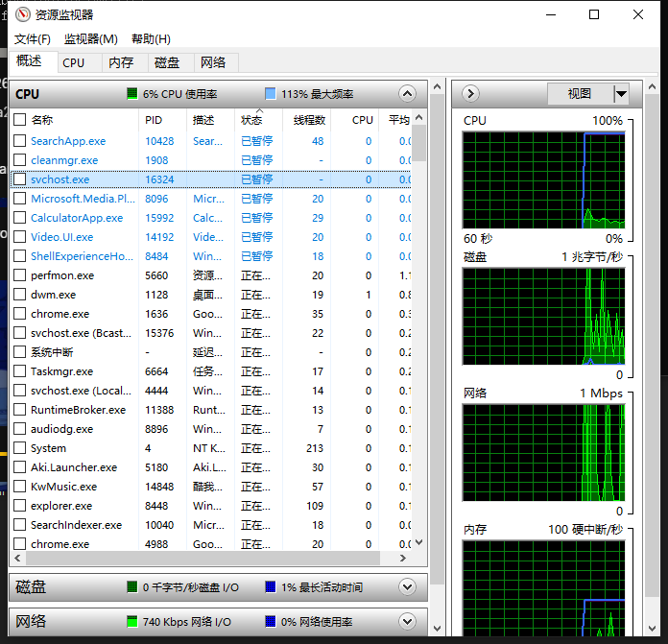The height and width of the screenshot is (644, 668).
Task: Click the horizontal scrollbar right arrow
Action: click(402, 558)
